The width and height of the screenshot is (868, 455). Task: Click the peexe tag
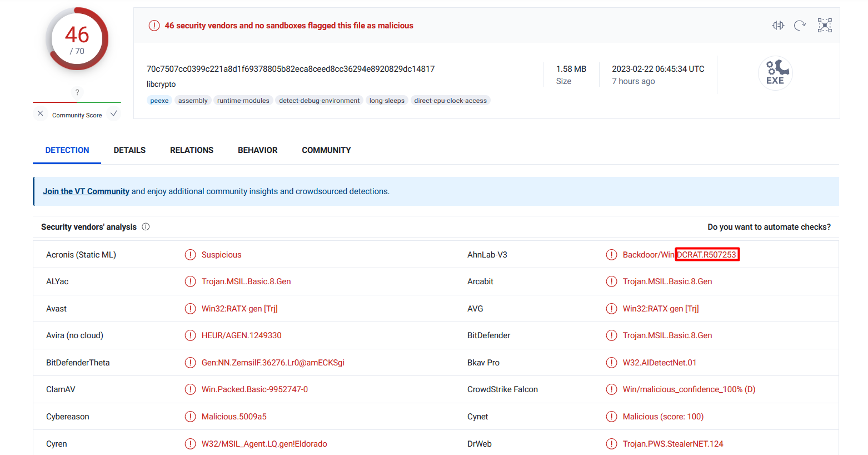[159, 101]
